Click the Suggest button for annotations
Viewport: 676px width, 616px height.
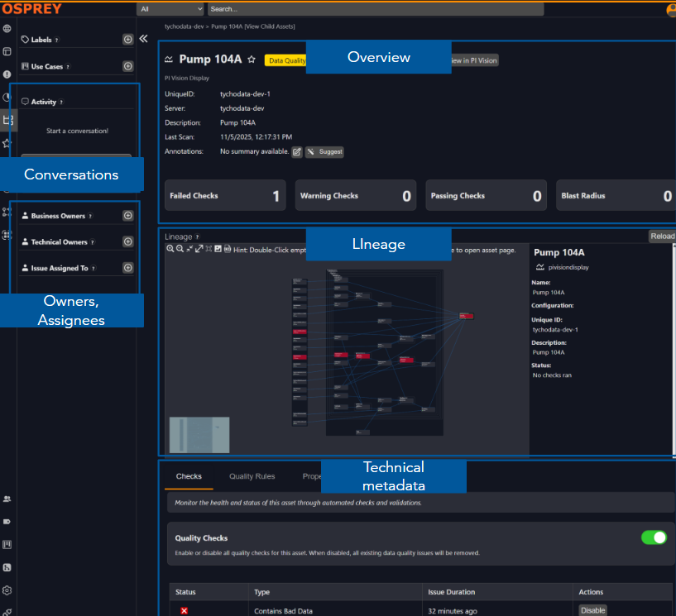point(324,151)
